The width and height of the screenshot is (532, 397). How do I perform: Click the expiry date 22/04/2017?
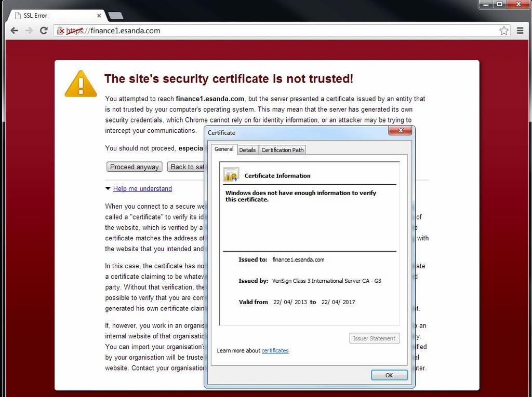tap(338, 302)
